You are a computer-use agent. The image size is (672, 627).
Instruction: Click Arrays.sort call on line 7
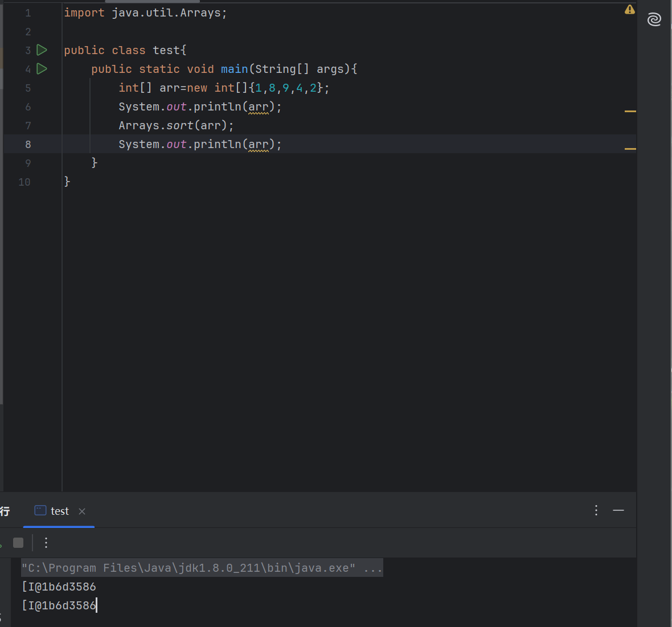(x=179, y=126)
